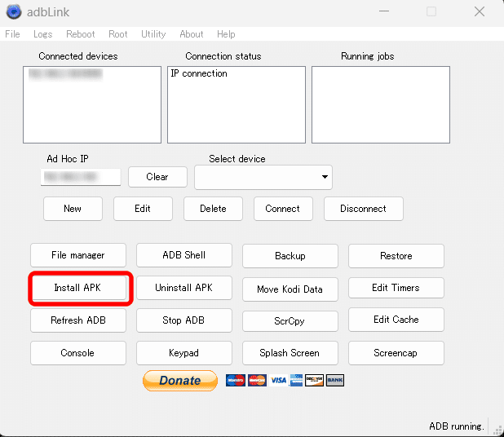Click the Splash Screen button
Image resolution: width=504 pixels, height=437 pixels.
point(290,353)
